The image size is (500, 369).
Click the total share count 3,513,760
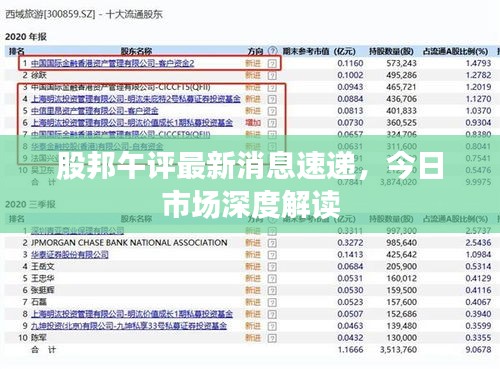(398, 350)
